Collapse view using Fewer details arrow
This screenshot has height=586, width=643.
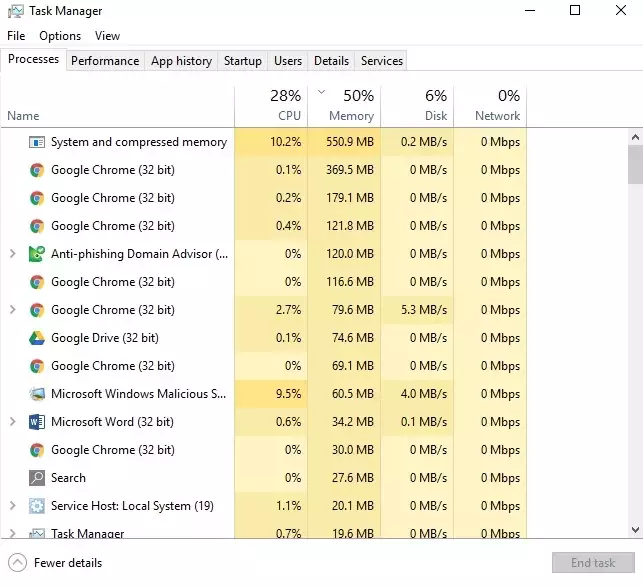17,563
